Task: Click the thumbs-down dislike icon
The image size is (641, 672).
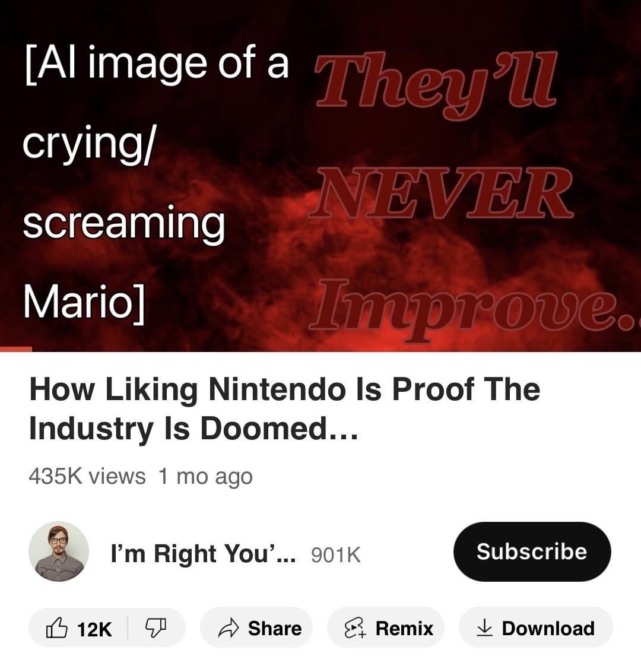Action: point(156,628)
